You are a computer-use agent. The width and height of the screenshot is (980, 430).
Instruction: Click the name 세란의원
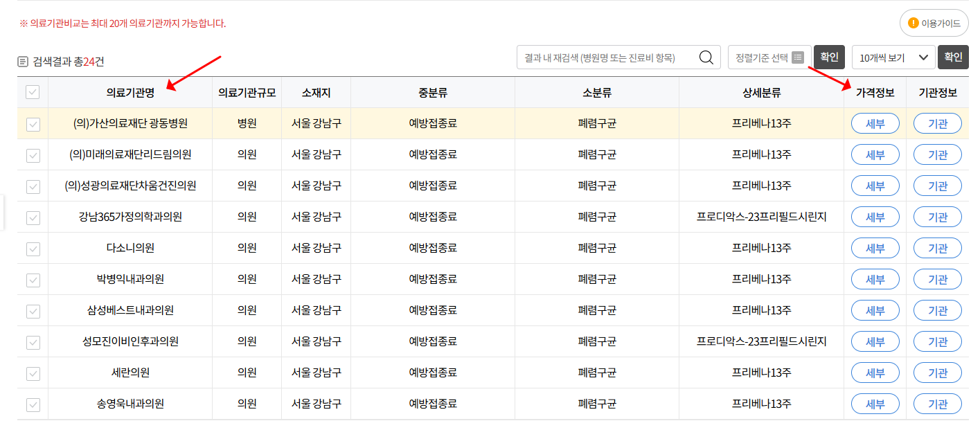point(130,373)
